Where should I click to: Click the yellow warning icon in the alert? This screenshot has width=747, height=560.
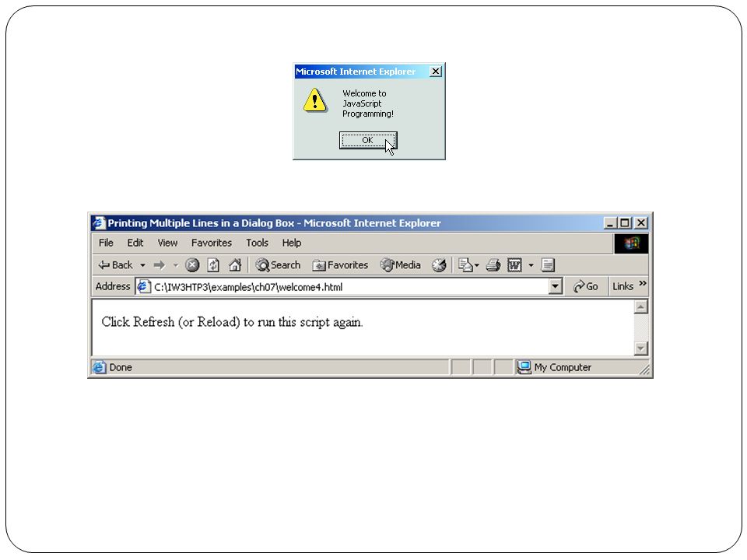coord(315,100)
